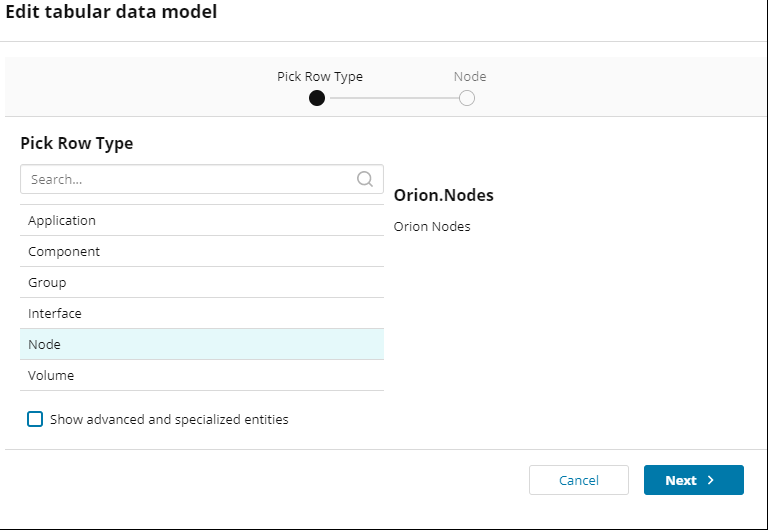The height and width of the screenshot is (530, 768).
Task: Click the 'Show advanced and specialized entities' label
Action: [x=169, y=420]
